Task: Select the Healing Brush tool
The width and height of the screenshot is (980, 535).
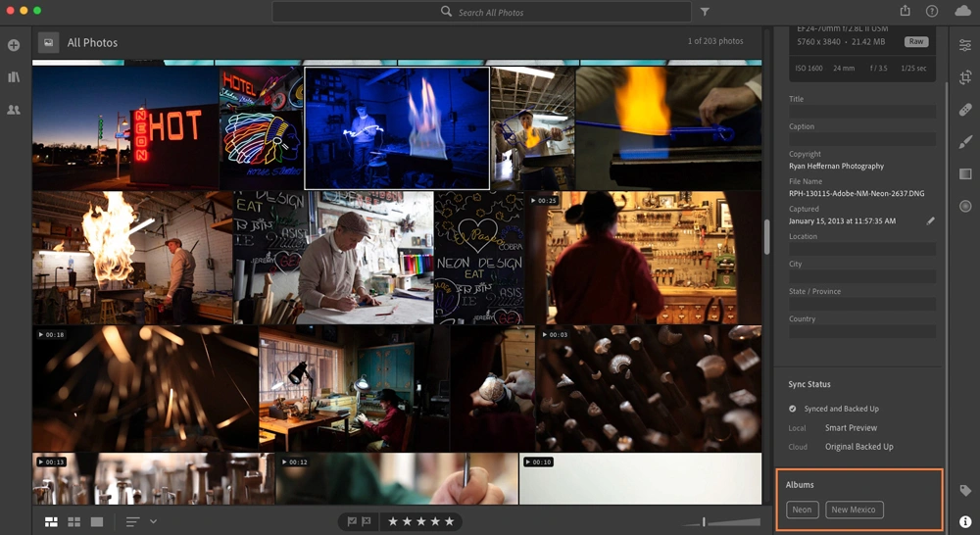Action: 965,110
